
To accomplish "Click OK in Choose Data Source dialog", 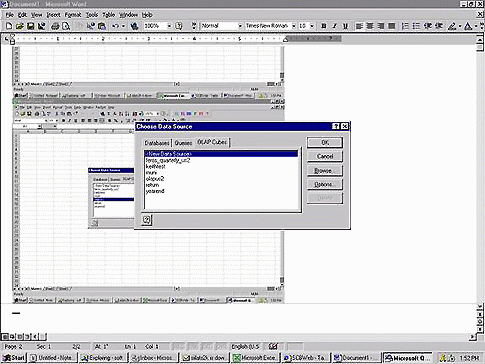I will 325,142.
